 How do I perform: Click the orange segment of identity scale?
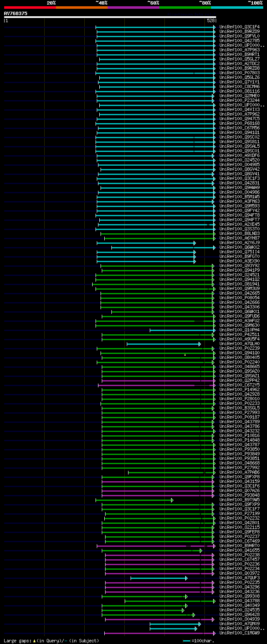click(81, 8)
